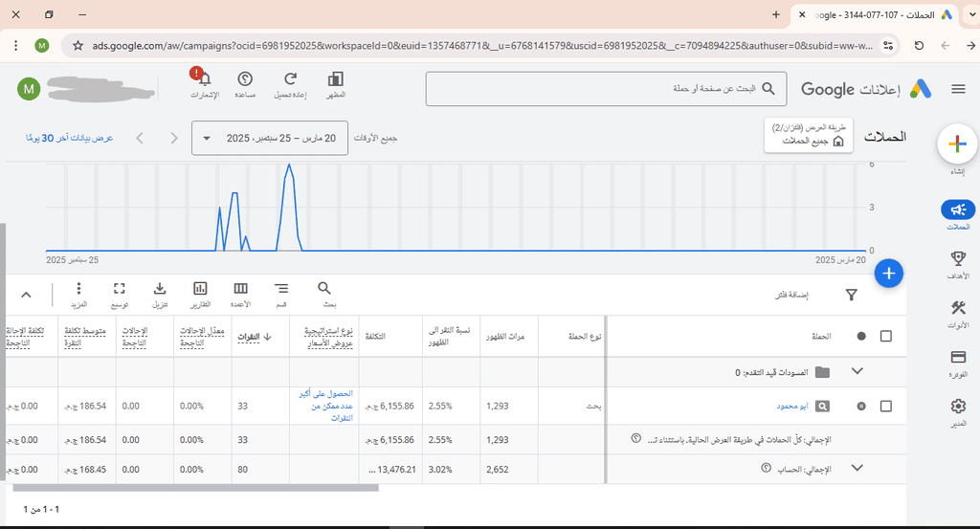Click the create (إنشاء) plus button

click(x=957, y=144)
